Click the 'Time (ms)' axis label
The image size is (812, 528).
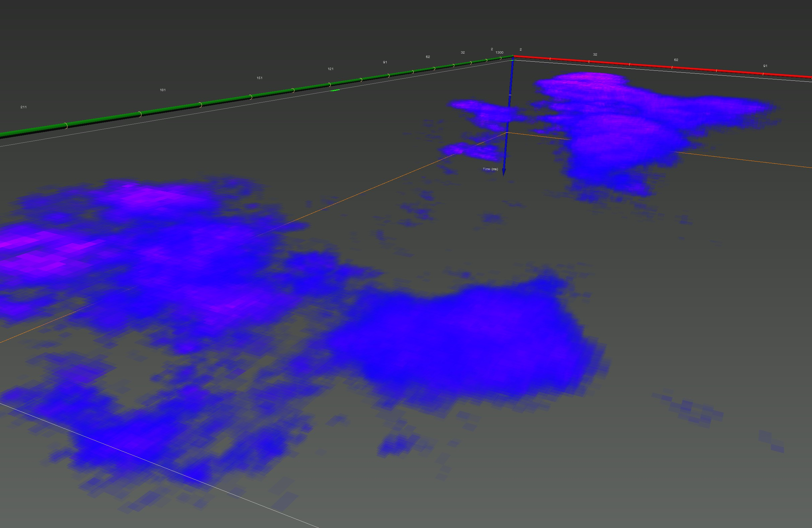490,169
